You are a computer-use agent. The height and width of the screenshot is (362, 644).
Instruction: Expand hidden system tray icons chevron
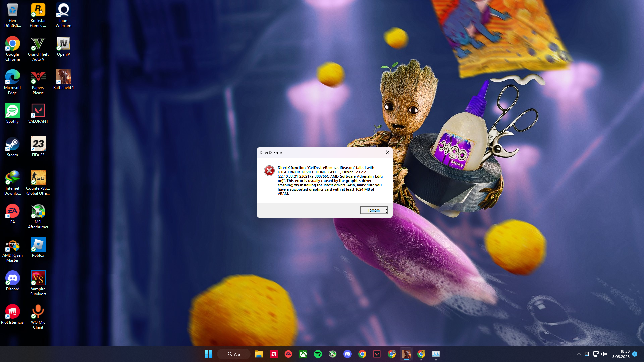(x=579, y=354)
